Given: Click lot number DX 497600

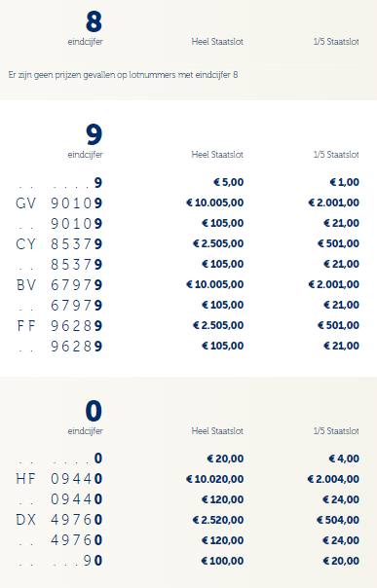Looking at the screenshot, I should pyautogui.click(x=58, y=520).
